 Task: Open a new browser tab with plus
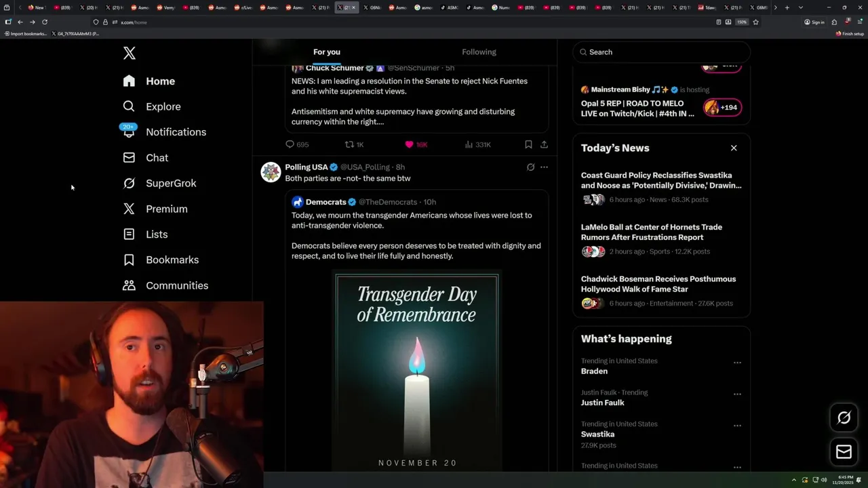coord(787,7)
